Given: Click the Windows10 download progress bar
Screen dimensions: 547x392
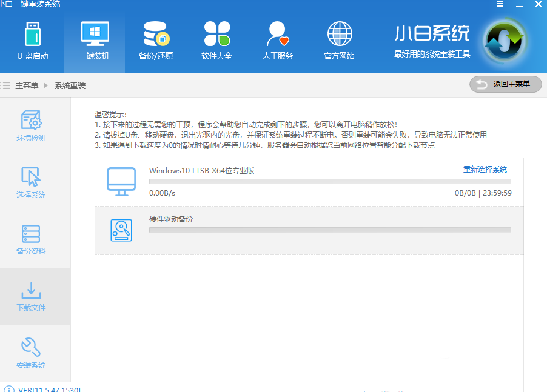Looking at the screenshot, I should click(330, 182).
